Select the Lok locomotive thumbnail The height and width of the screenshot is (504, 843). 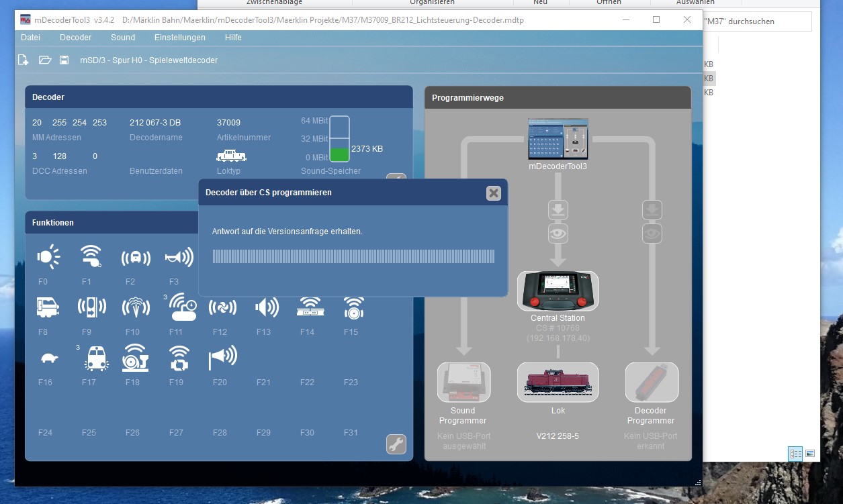558,383
